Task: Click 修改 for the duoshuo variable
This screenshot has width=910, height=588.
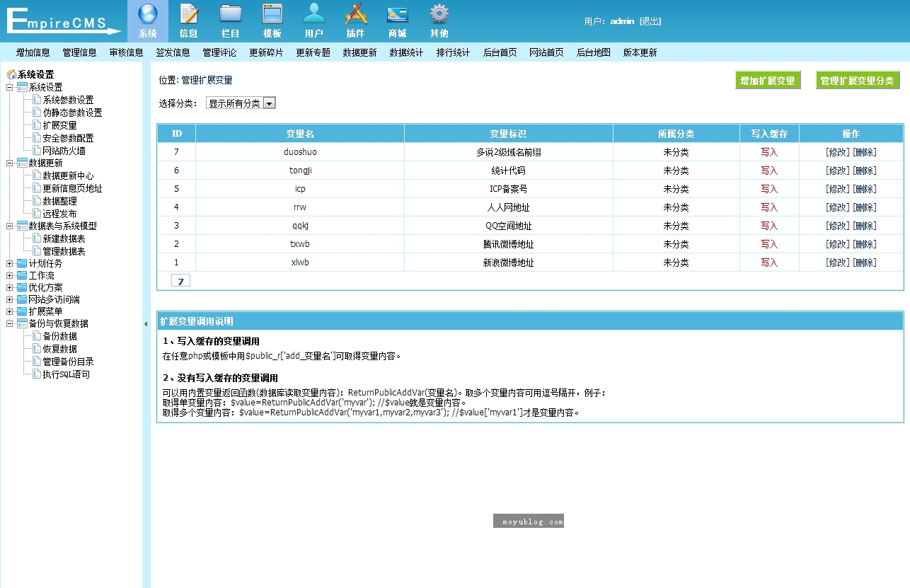Action: [837, 152]
